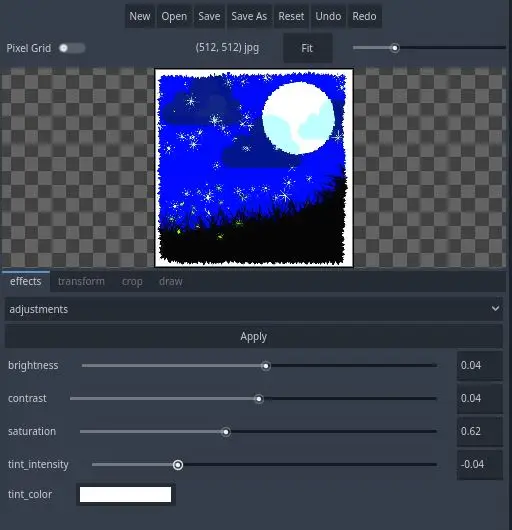512x530 pixels.
Task: Edit the brightness value field 0.04
Action: coord(480,365)
